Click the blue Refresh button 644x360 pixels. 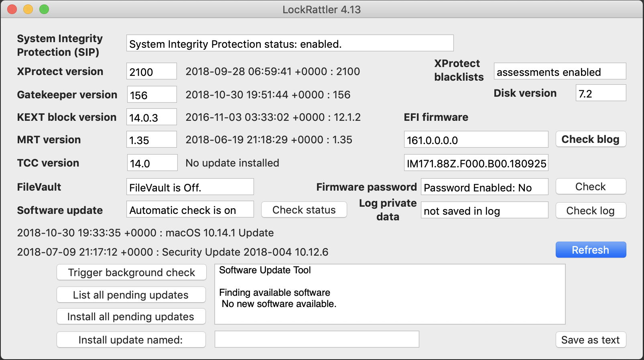tap(590, 250)
